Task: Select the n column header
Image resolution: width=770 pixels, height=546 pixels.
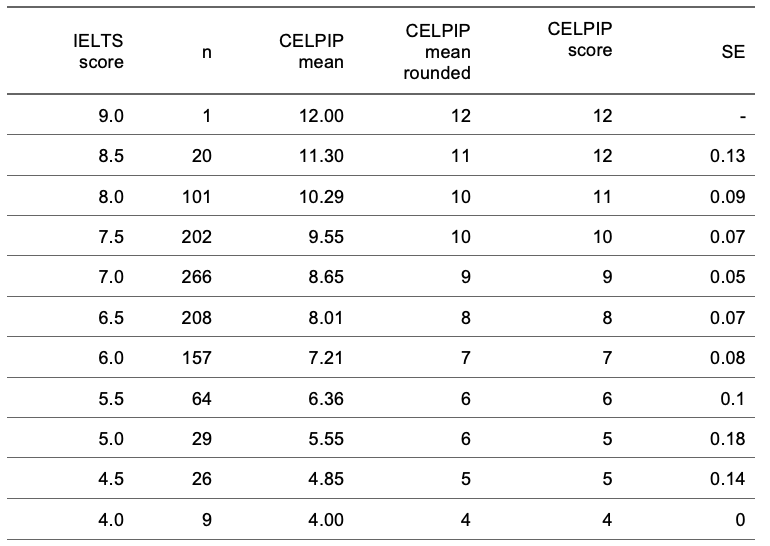Action: pyautogui.click(x=207, y=52)
